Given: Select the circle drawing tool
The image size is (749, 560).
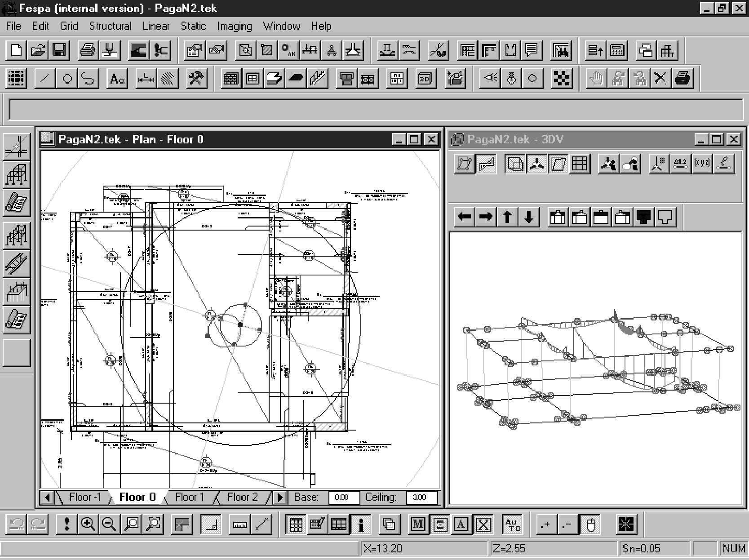Looking at the screenshot, I should pos(66,79).
